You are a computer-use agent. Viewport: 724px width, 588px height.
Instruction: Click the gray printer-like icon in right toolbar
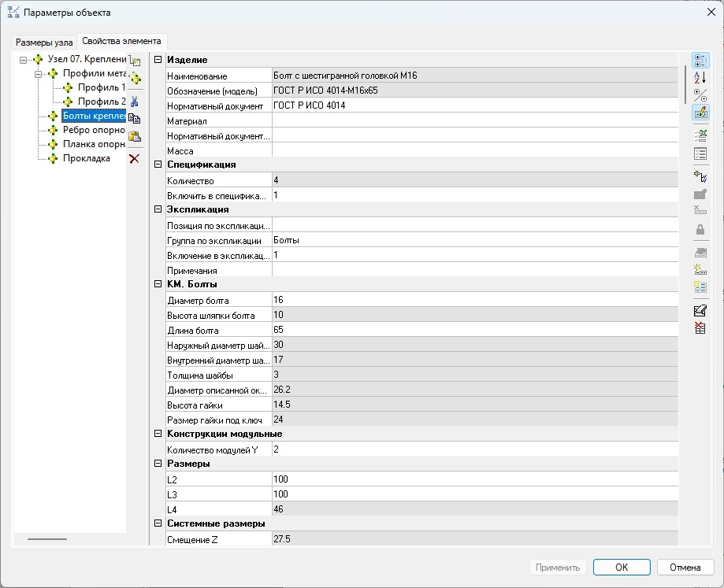click(x=700, y=253)
